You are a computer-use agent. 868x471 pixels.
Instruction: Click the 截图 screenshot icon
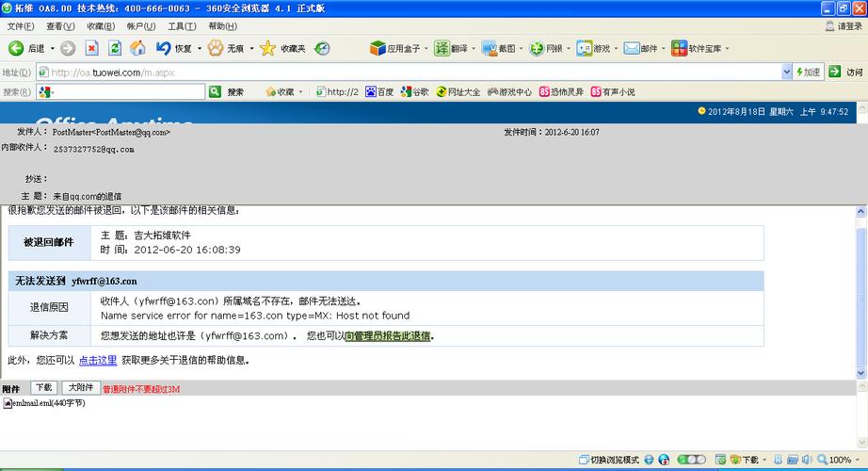pos(490,49)
